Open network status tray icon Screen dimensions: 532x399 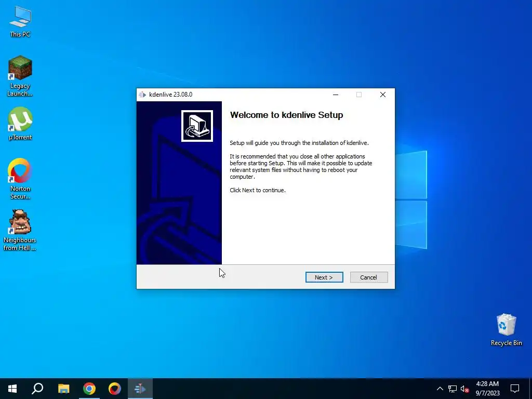point(453,389)
